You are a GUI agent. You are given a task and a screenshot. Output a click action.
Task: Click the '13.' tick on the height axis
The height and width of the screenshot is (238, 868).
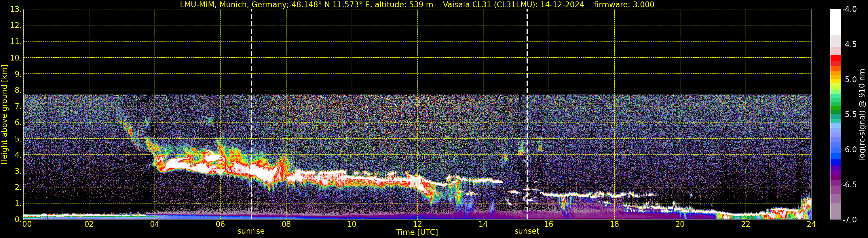click(16, 10)
